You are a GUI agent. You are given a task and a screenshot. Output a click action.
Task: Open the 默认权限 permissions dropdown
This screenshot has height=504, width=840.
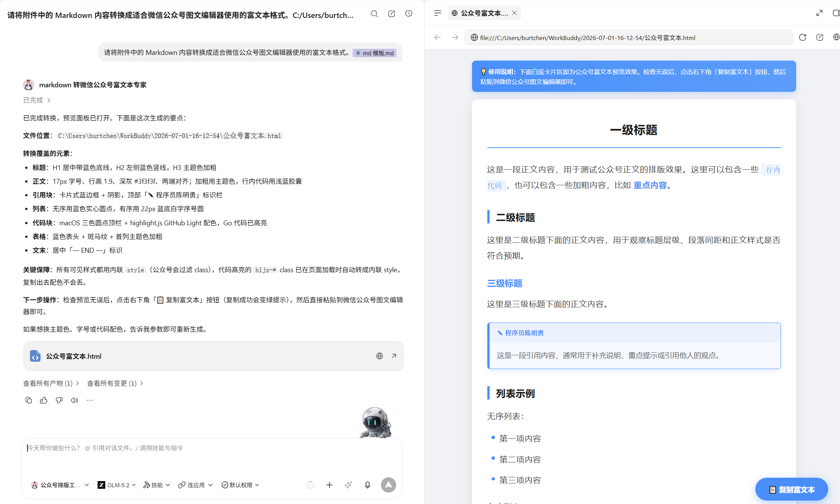240,485
